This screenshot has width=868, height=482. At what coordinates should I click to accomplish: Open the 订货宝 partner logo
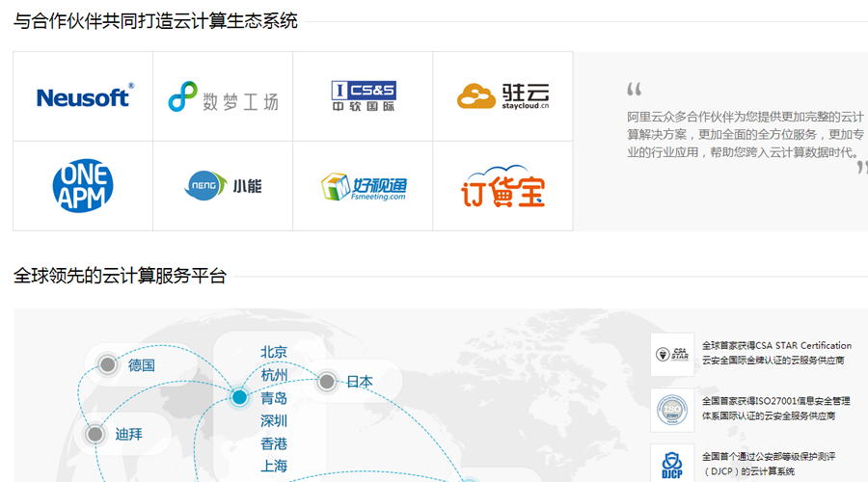tap(502, 186)
